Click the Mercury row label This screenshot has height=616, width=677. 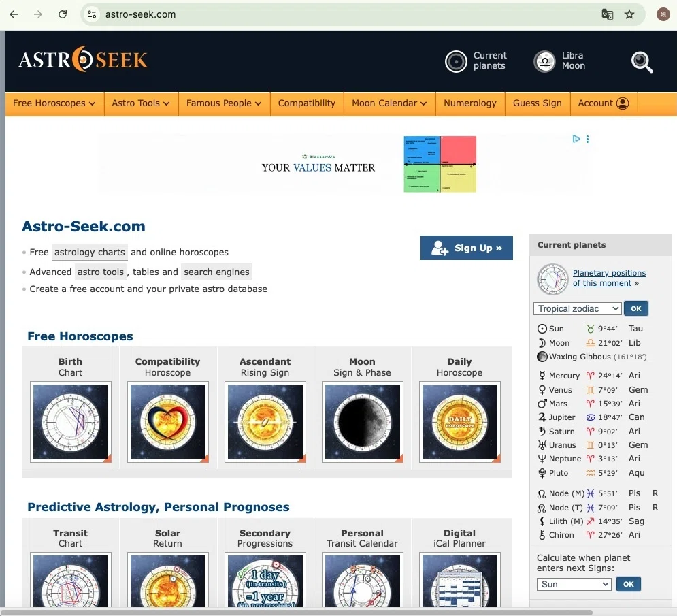(x=564, y=376)
